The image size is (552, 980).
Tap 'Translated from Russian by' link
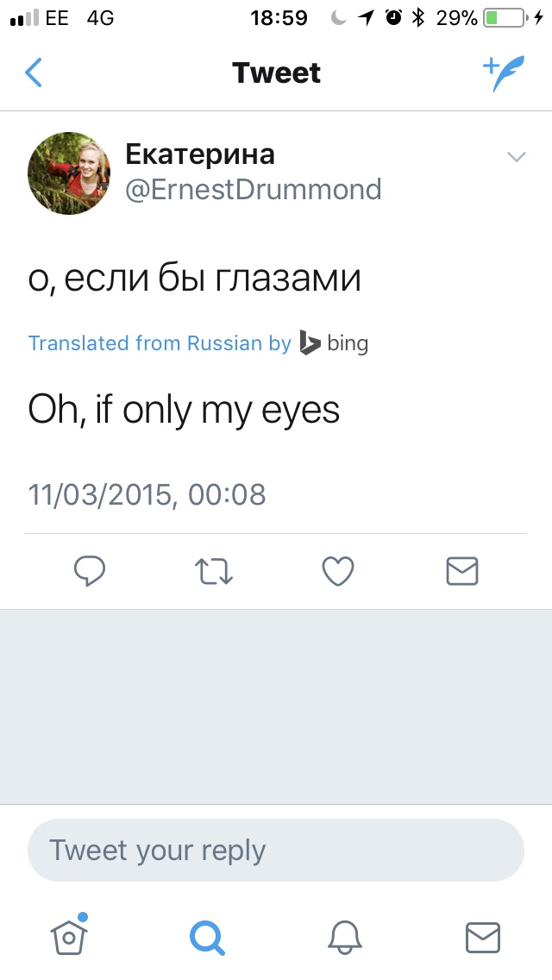[x=160, y=343]
